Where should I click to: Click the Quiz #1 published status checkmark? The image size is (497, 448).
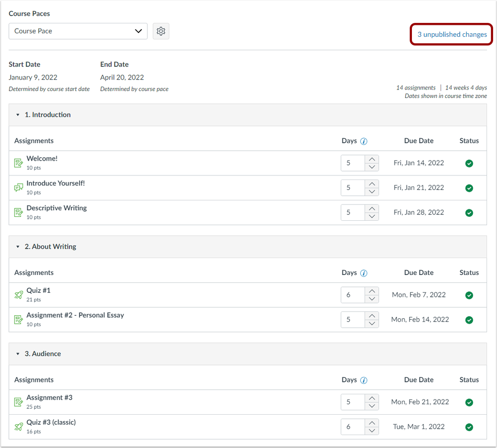click(469, 295)
